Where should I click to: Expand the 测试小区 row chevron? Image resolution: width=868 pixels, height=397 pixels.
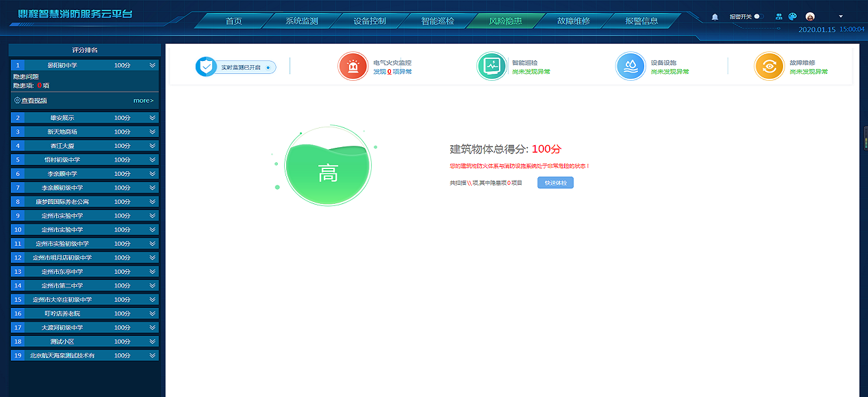(153, 341)
